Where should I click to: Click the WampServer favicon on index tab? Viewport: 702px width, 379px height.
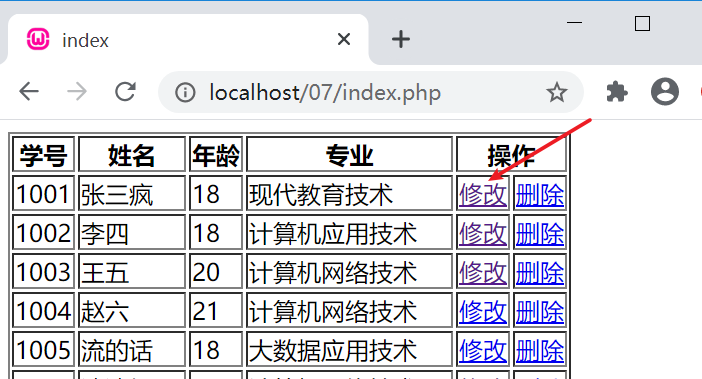point(38,39)
